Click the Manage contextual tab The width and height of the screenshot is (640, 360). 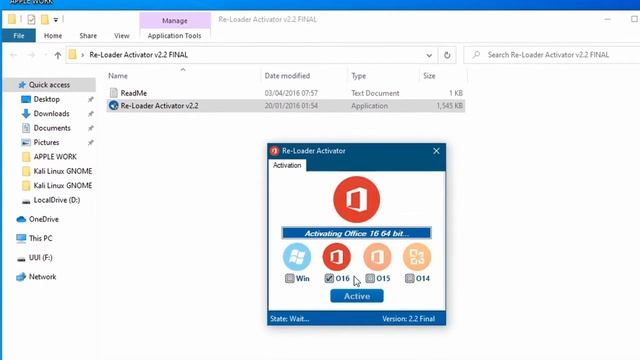[175, 20]
